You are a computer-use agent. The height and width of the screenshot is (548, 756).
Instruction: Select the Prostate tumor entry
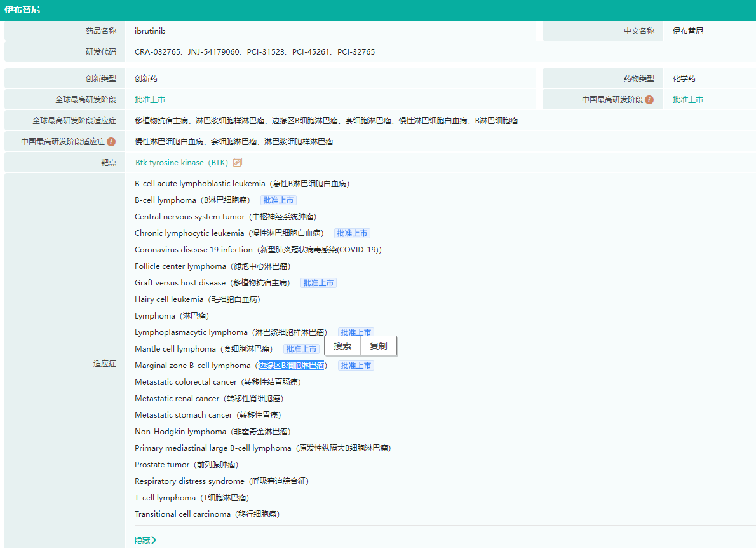pyautogui.click(x=187, y=465)
